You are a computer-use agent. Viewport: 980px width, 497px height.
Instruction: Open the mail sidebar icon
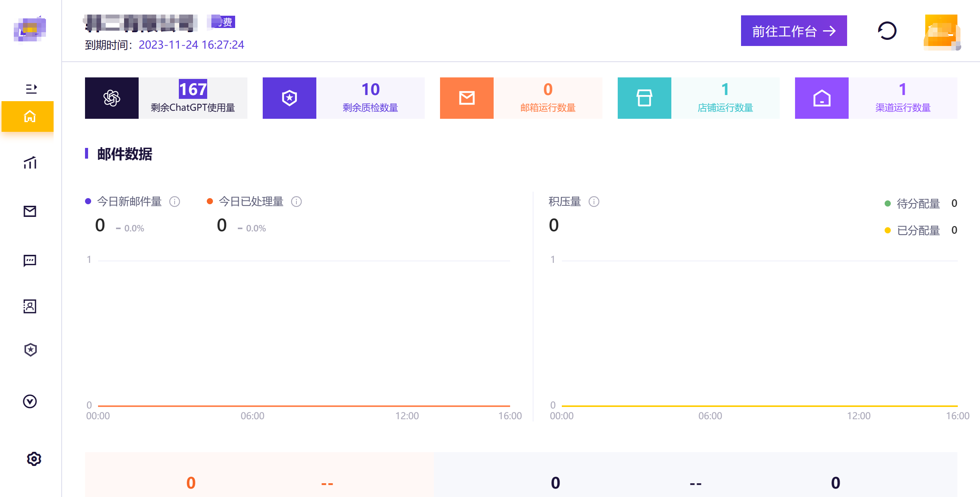click(x=30, y=211)
